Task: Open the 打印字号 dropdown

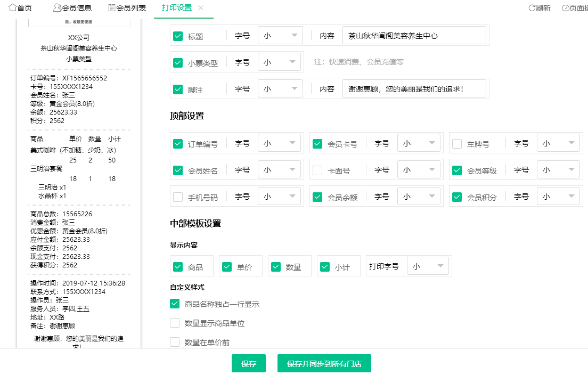Action: (x=428, y=266)
